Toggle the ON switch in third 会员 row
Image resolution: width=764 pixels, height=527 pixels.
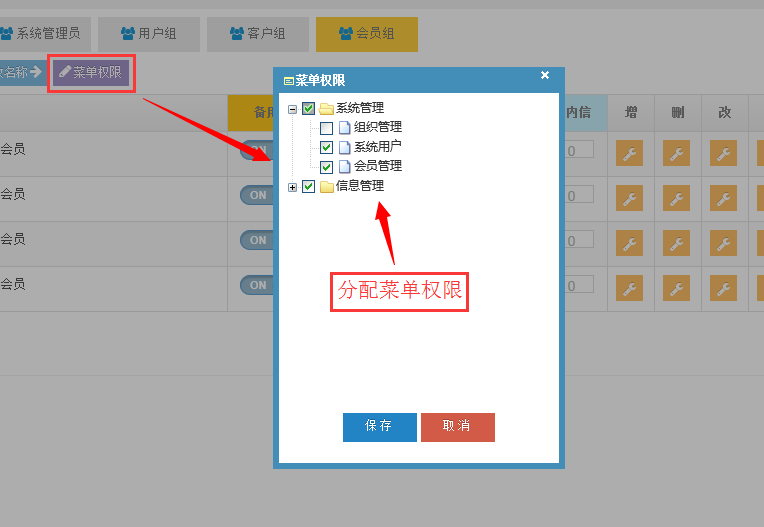[x=257, y=241]
